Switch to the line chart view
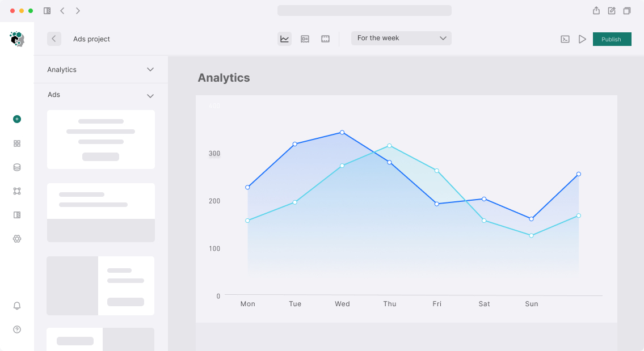Image resolution: width=644 pixels, height=351 pixels. pos(284,39)
